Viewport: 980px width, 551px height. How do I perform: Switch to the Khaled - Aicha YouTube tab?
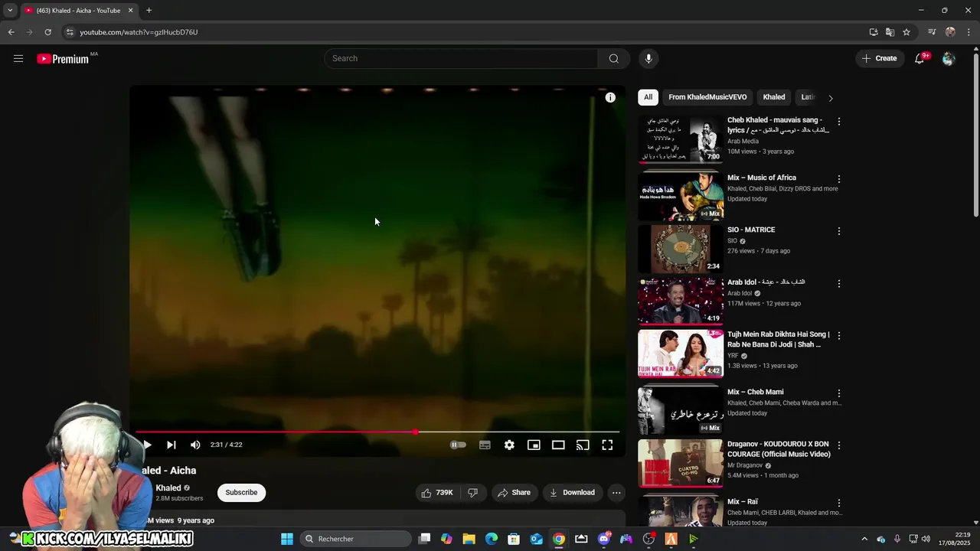(x=79, y=11)
